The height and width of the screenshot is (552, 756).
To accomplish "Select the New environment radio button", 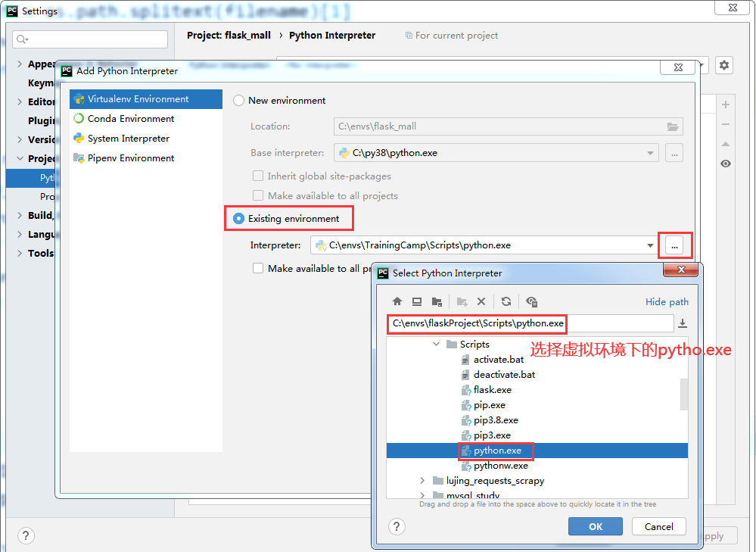I will (238, 101).
